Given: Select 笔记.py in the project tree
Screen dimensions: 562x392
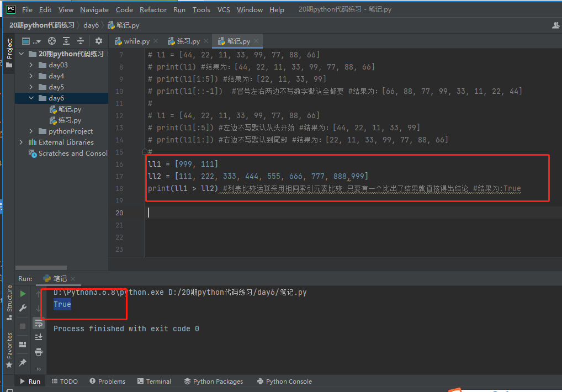Looking at the screenshot, I should (65, 109).
